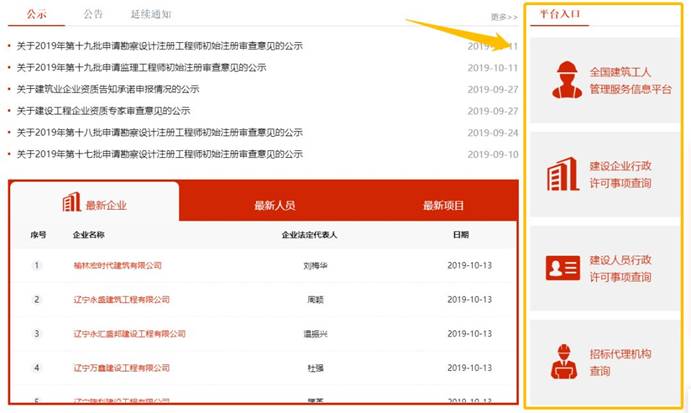Expand the notice list via 更多>>
The image size is (691, 413).
[x=504, y=17]
